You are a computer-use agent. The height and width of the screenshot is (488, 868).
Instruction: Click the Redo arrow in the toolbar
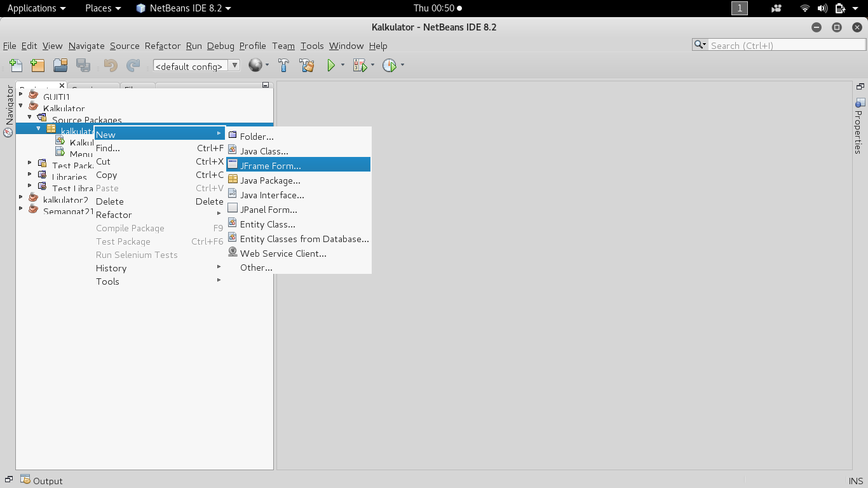click(133, 65)
